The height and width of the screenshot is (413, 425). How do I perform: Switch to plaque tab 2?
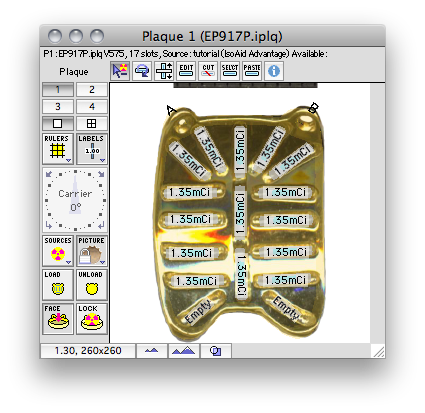click(92, 90)
